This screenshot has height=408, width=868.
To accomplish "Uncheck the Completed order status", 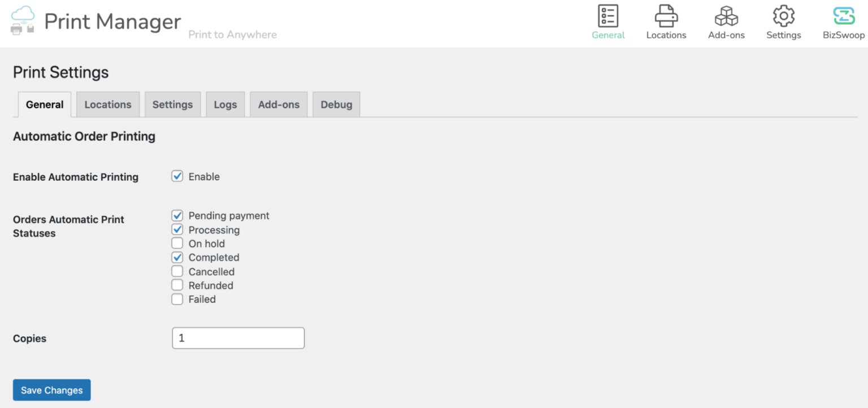I will 177,257.
